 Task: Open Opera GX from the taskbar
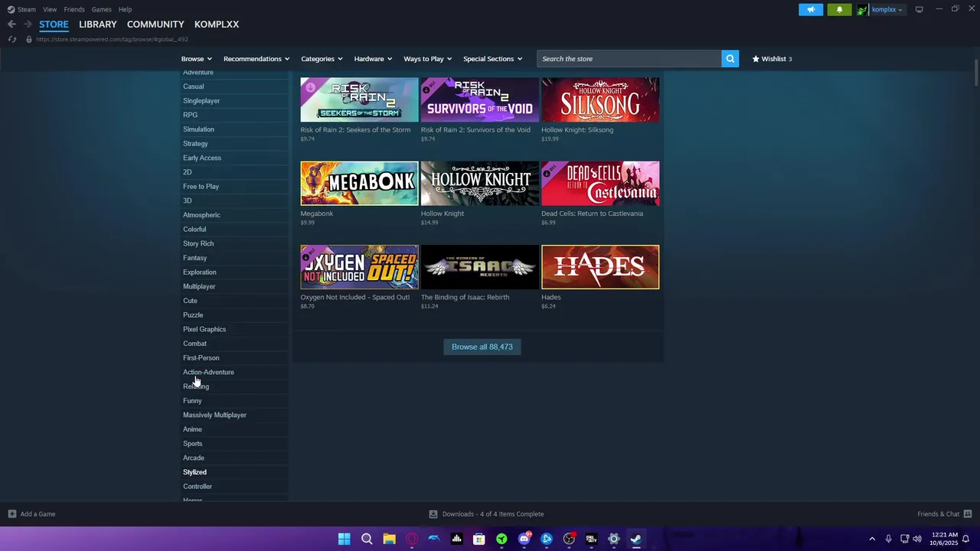pos(412,539)
